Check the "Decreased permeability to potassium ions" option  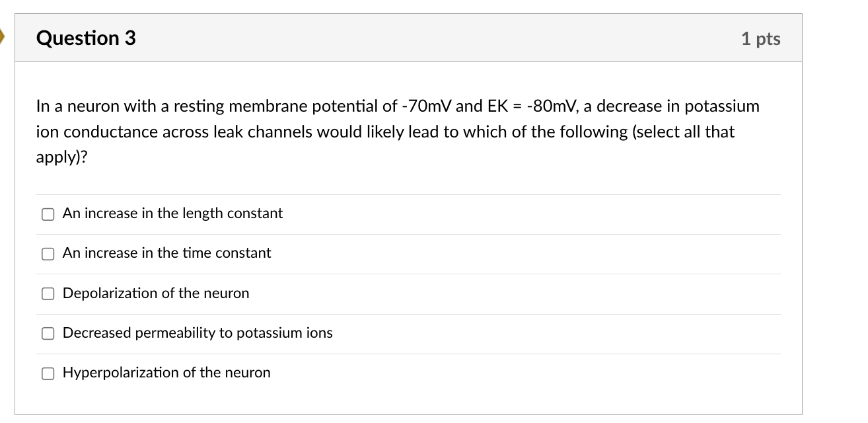click(48, 333)
